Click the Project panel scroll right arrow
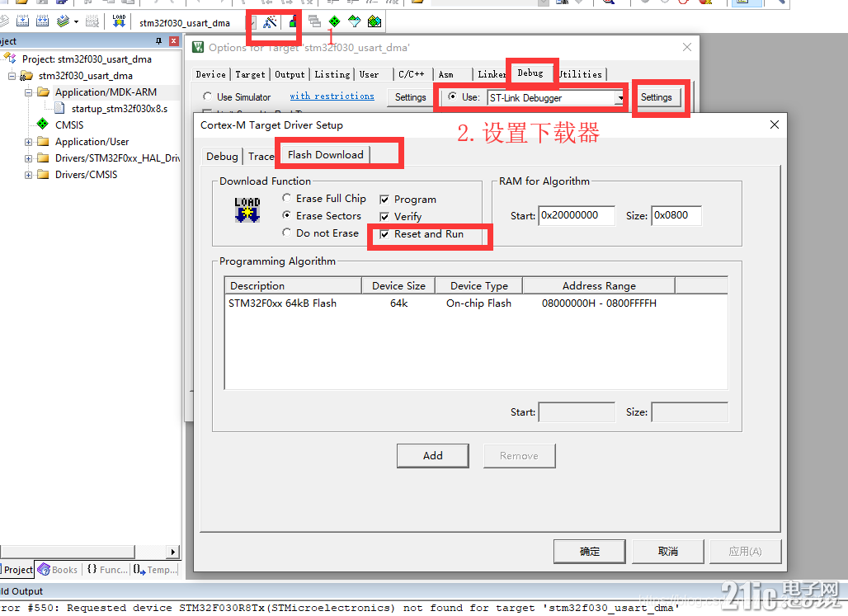 [x=172, y=552]
